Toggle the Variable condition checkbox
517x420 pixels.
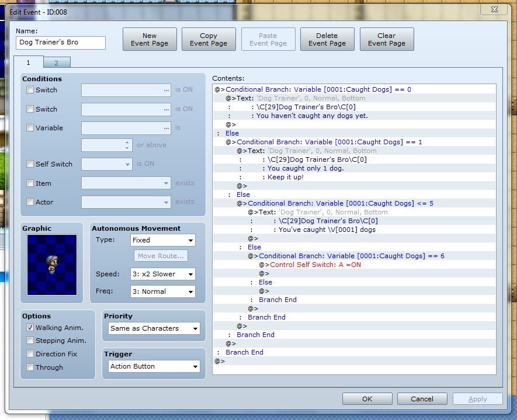(x=30, y=128)
